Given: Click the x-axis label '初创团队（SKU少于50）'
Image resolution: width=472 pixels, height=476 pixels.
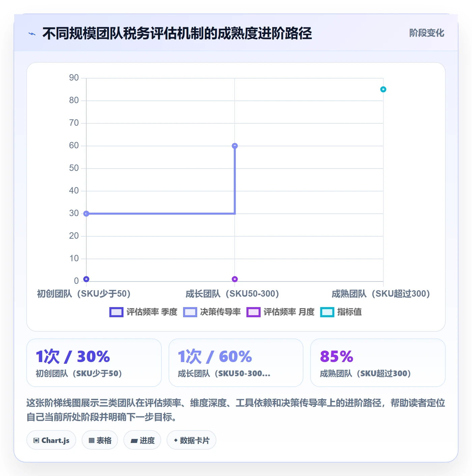Looking at the screenshot, I should (84, 294).
